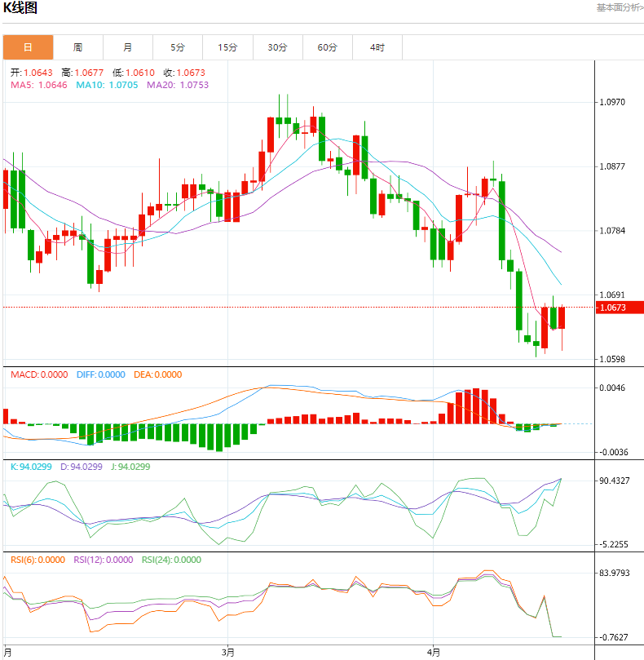Viewport: 644px width, 660px height.
Task: Click the K线图 panel title
Action: tap(20, 9)
